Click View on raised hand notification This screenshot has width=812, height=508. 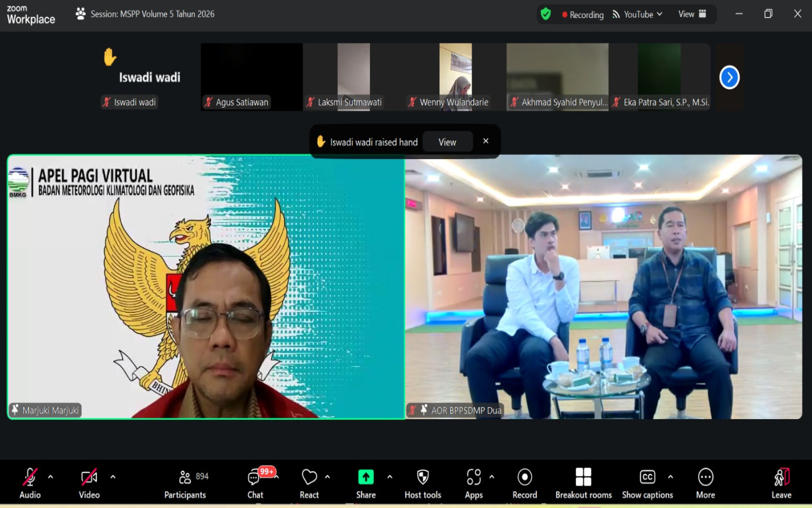click(x=447, y=142)
